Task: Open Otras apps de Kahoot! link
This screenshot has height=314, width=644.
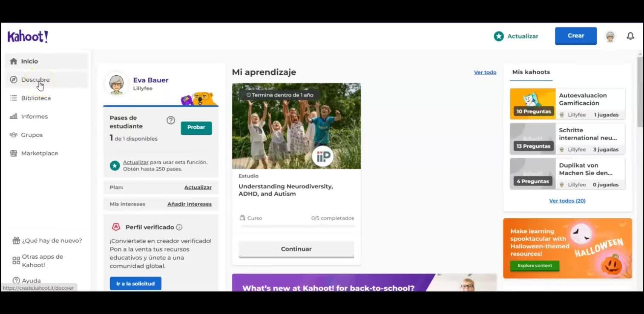Action: click(43, 261)
